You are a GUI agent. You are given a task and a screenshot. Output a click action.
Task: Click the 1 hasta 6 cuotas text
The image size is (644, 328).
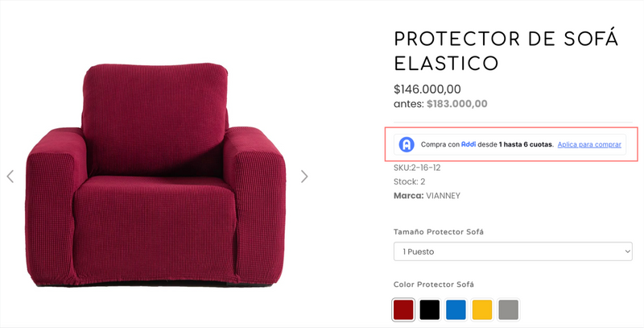point(526,144)
